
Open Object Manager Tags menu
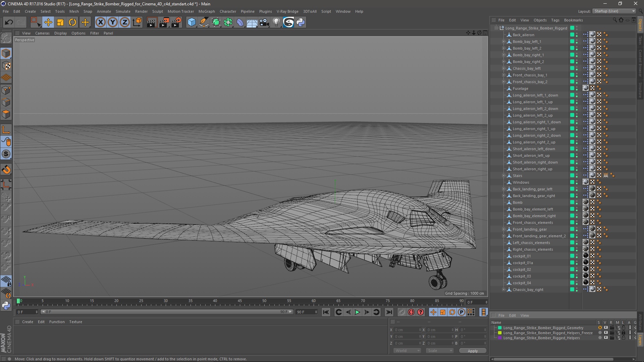(x=555, y=20)
